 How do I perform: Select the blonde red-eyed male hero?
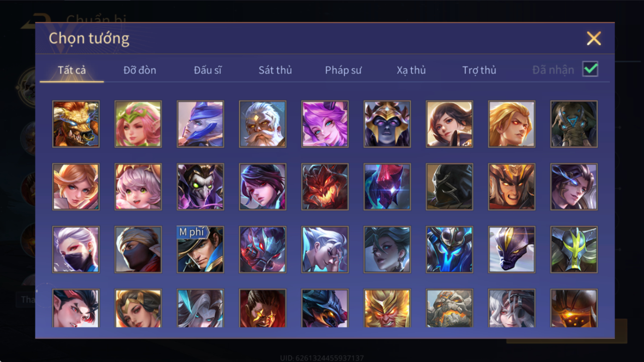pos(512,124)
